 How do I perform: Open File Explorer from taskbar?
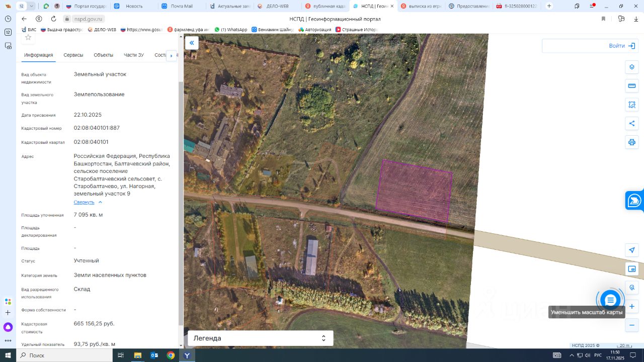pos(137,355)
